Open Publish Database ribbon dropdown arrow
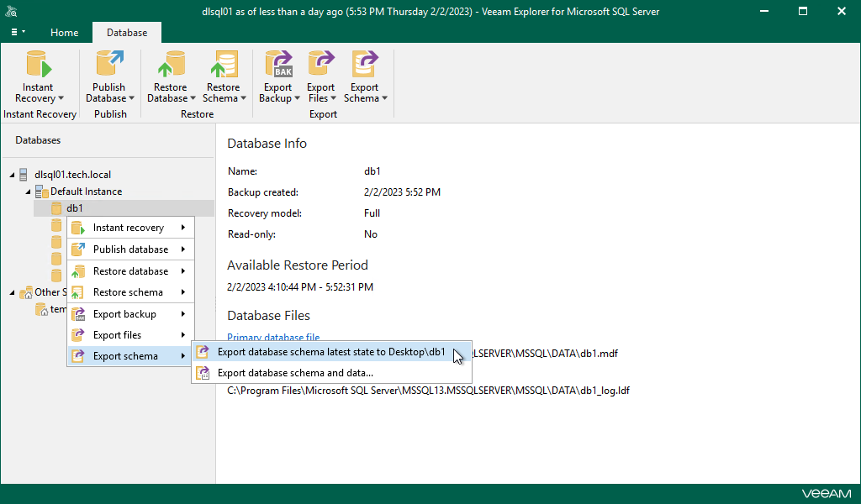 (x=131, y=99)
